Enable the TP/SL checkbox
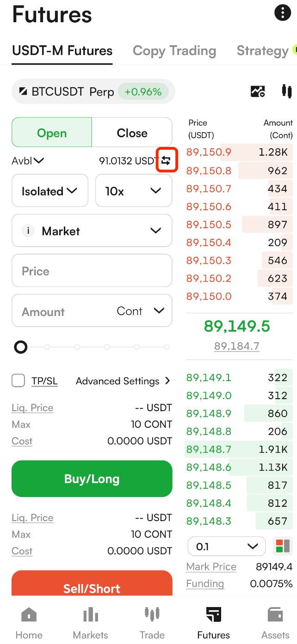297x644 pixels. pos(19,381)
